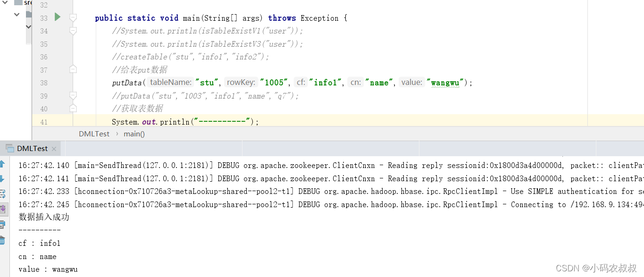Click the commented putData line 39
644x277 pixels.
click(x=206, y=96)
